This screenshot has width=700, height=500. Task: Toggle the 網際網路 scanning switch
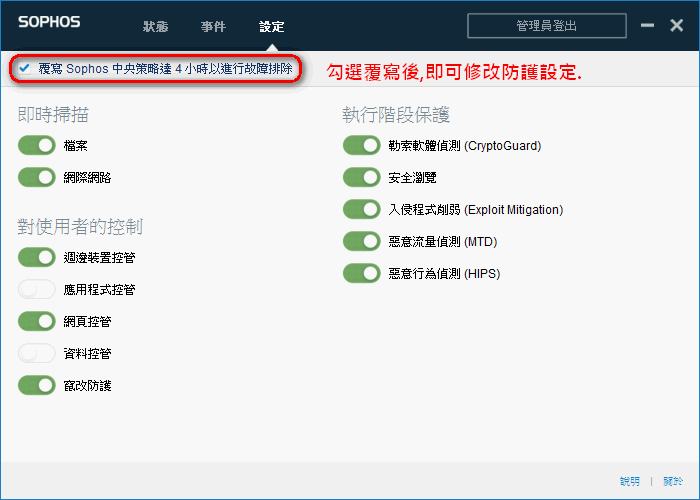pos(37,177)
